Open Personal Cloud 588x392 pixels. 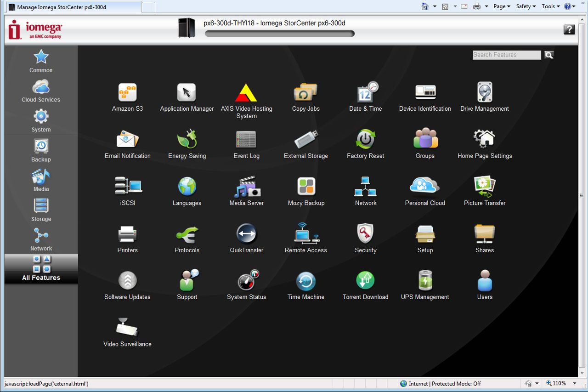(425, 192)
